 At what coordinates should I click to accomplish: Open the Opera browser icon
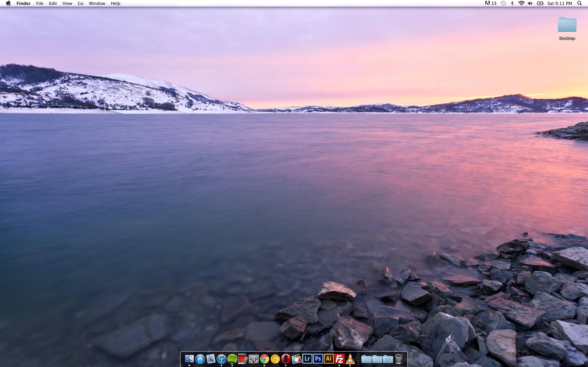point(286,358)
